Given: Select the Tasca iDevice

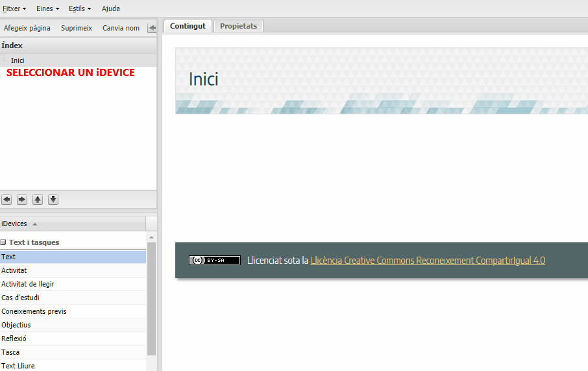Looking at the screenshot, I should click(73, 352).
